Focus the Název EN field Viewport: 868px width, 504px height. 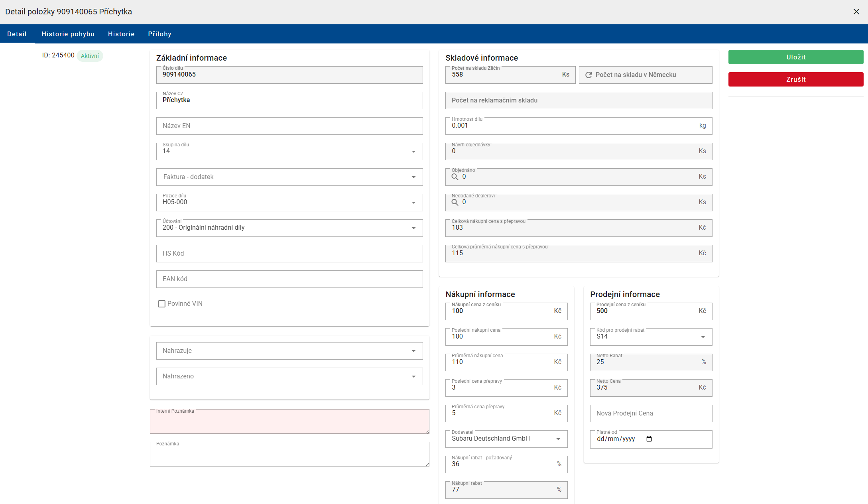289,126
